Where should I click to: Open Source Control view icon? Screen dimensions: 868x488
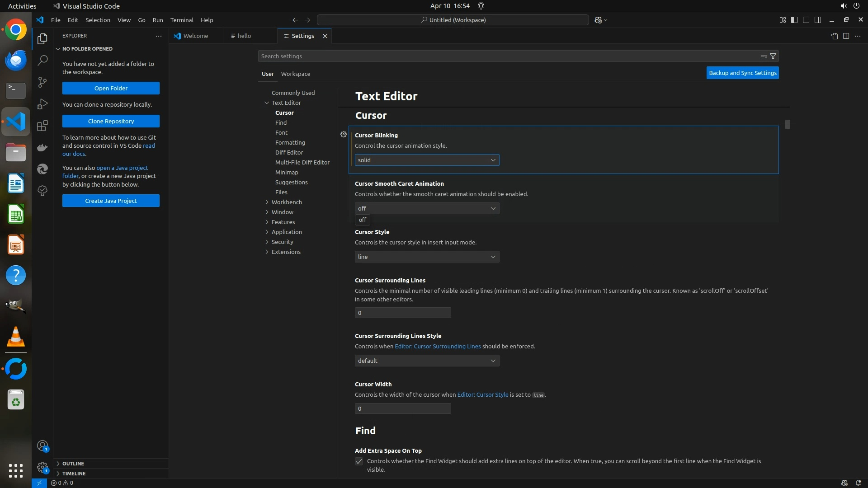point(42,82)
